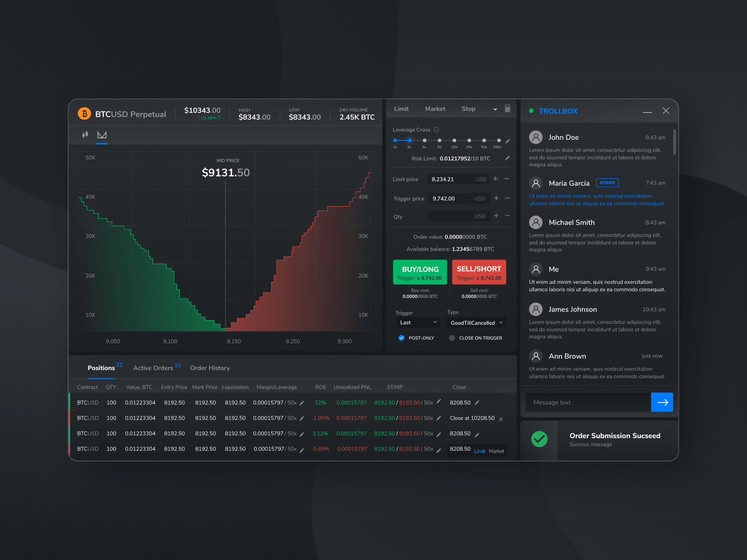Click the BUY/LONG button

pos(420,272)
